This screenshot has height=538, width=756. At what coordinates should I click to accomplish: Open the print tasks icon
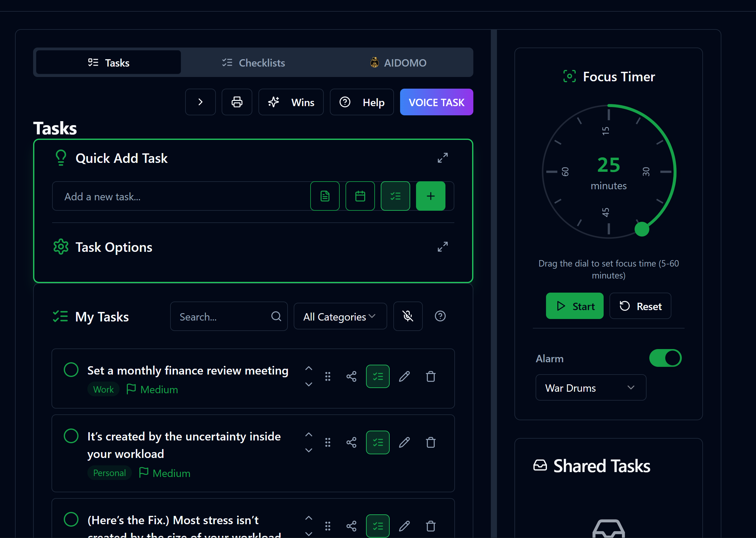pyautogui.click(x=237, y=102)
